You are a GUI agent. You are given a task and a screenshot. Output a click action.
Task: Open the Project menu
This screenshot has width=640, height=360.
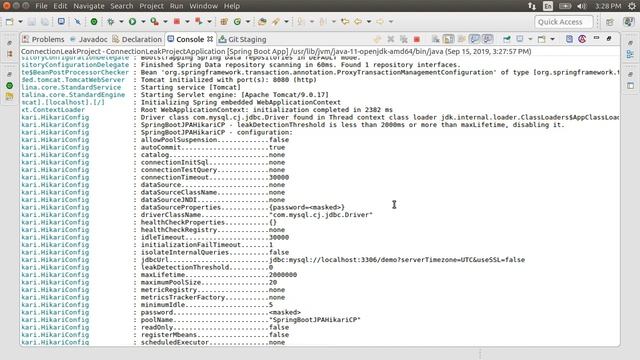pyautogui.click(x=151, y=6)
